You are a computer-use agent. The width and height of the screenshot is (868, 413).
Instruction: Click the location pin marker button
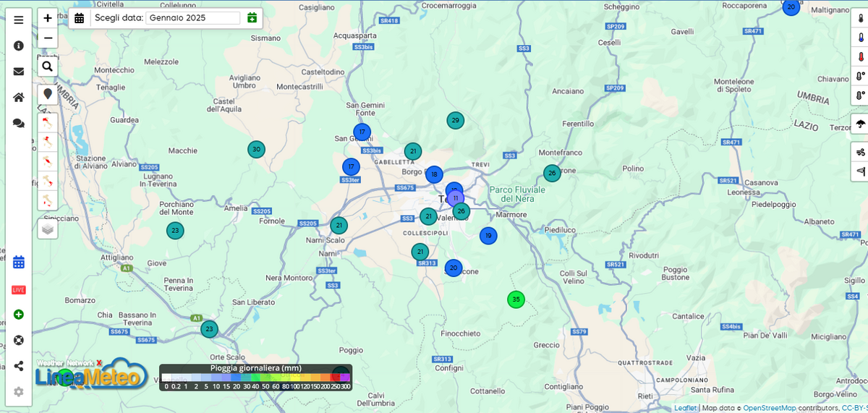click(x=48, y=94)
